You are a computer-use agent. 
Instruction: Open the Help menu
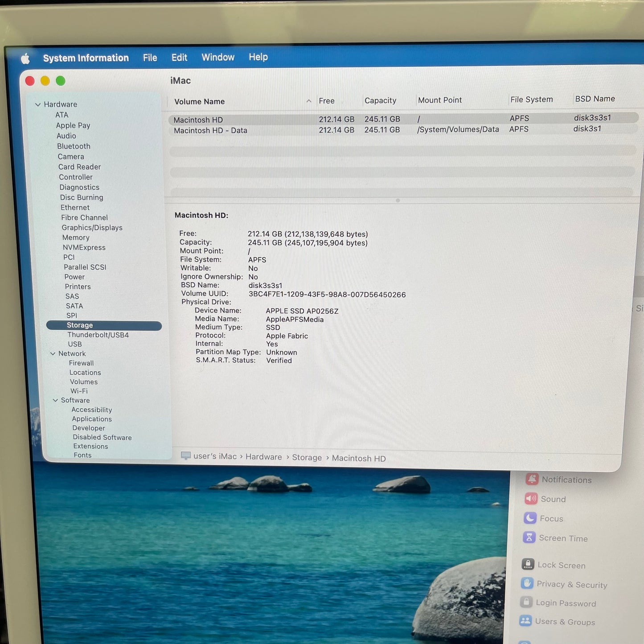point(258,57)
